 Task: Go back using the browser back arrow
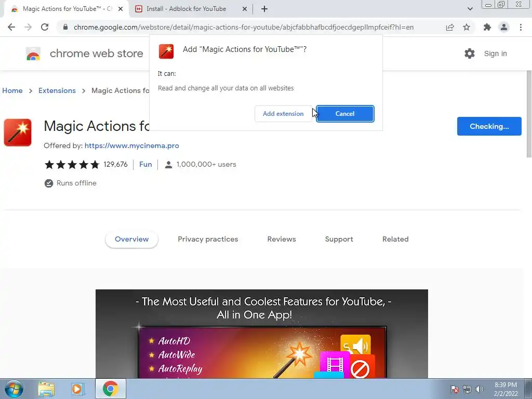(11, 27)
